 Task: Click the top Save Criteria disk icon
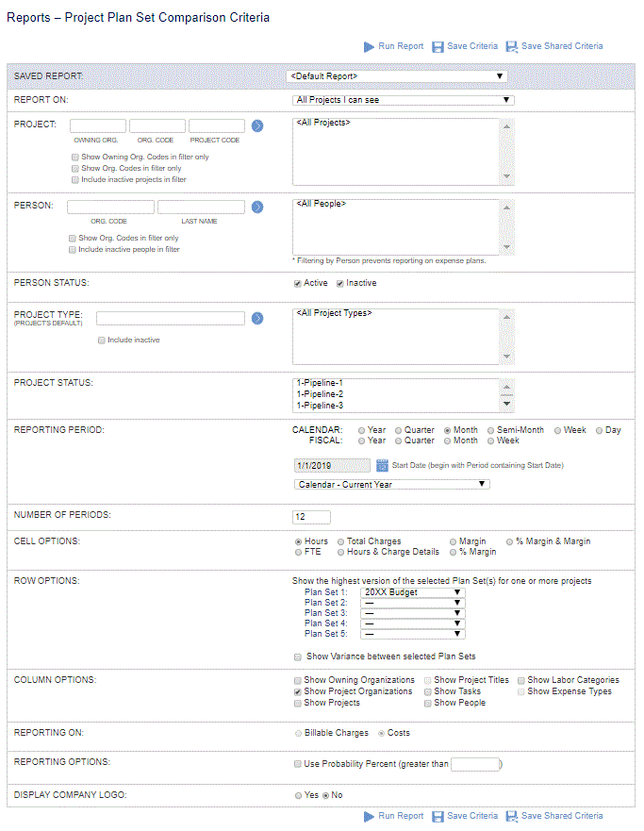(438, 46)
